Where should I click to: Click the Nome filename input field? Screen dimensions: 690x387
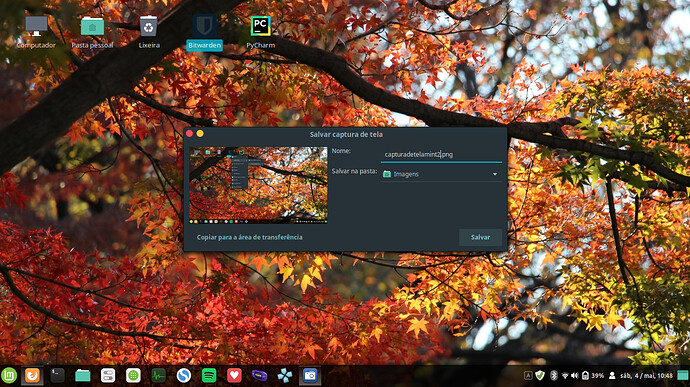coord(441,155)
